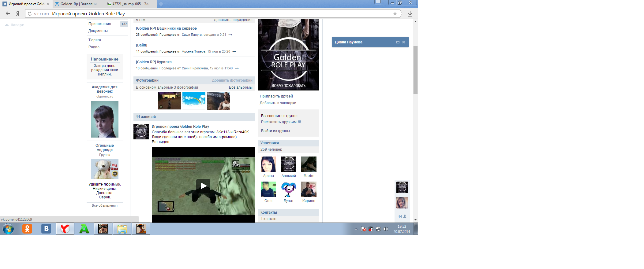Open member Арина's avatar
Image resolution: width=644 pixels, height=269 pixels.
point(268,164)
